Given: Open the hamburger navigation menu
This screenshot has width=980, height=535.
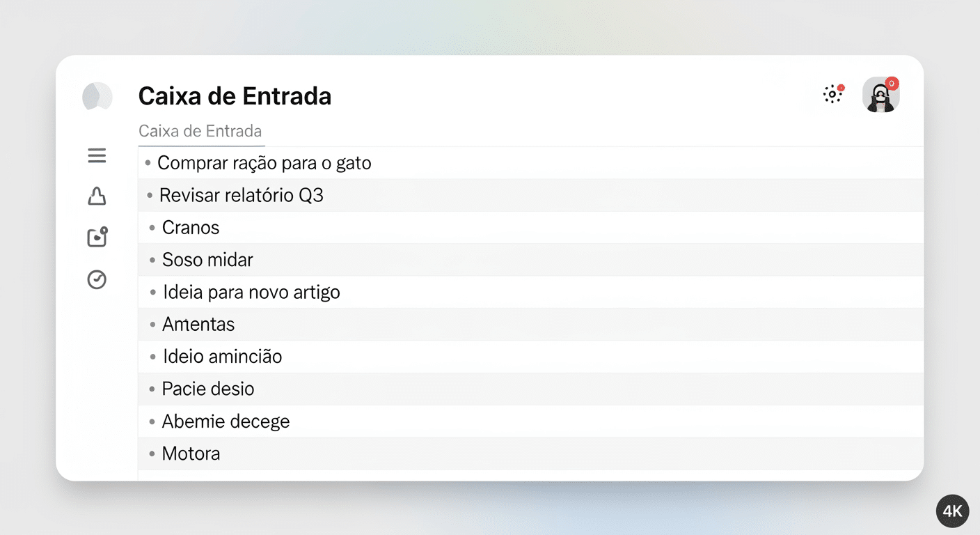Looking at the screenshot, I should pyautogui.click(x=97, y=155).
